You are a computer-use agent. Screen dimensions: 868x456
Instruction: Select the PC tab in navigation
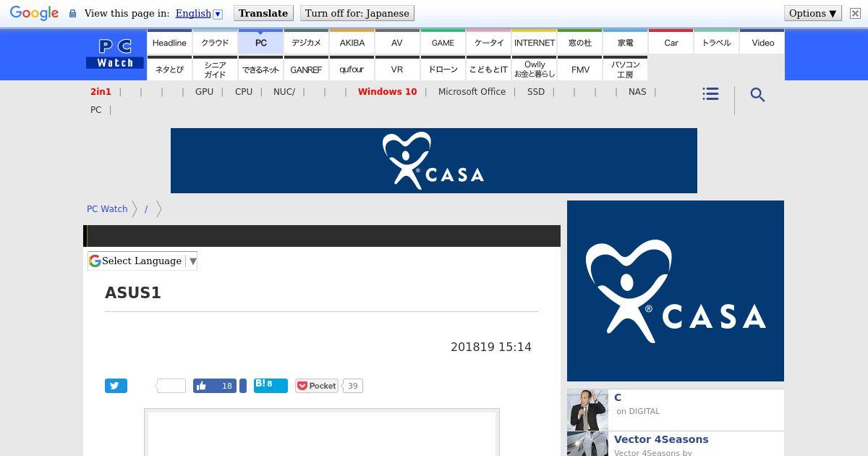coord(260,42)
